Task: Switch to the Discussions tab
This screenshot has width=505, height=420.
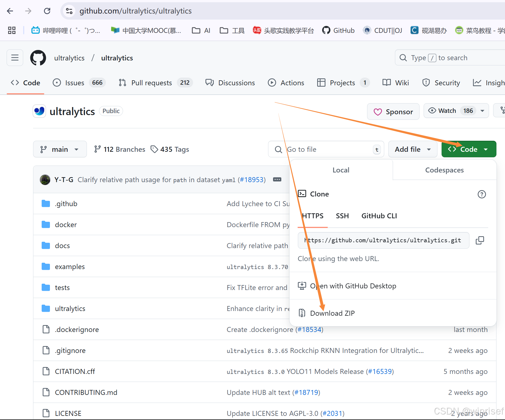Action: pyautogui.click(x=230, y=83)
